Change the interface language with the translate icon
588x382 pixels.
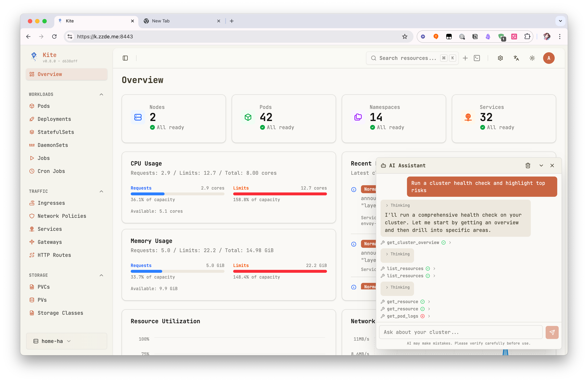point(516,58)
